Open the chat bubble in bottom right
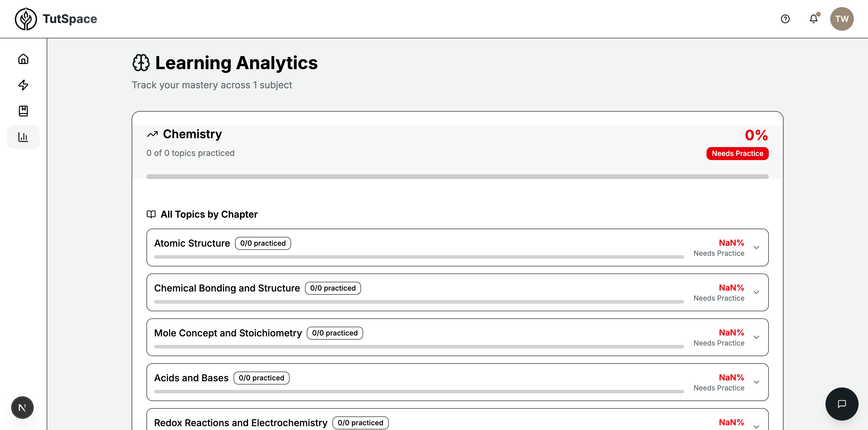Viewport: 868px width, 430px height. point(842,404)
